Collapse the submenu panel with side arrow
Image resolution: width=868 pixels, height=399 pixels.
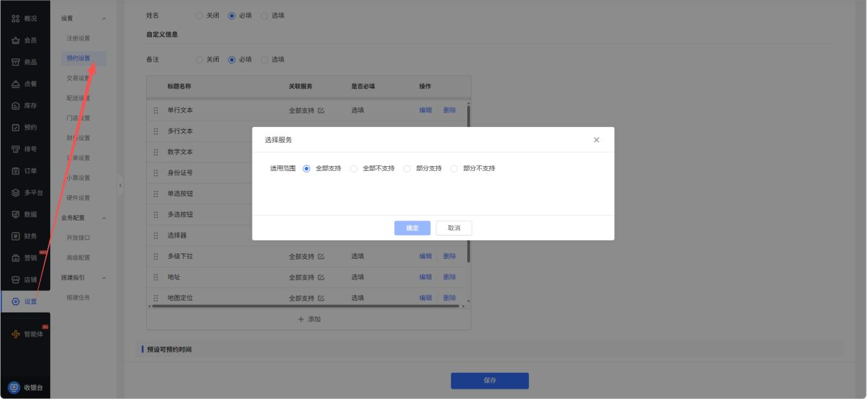coord(121,185)
